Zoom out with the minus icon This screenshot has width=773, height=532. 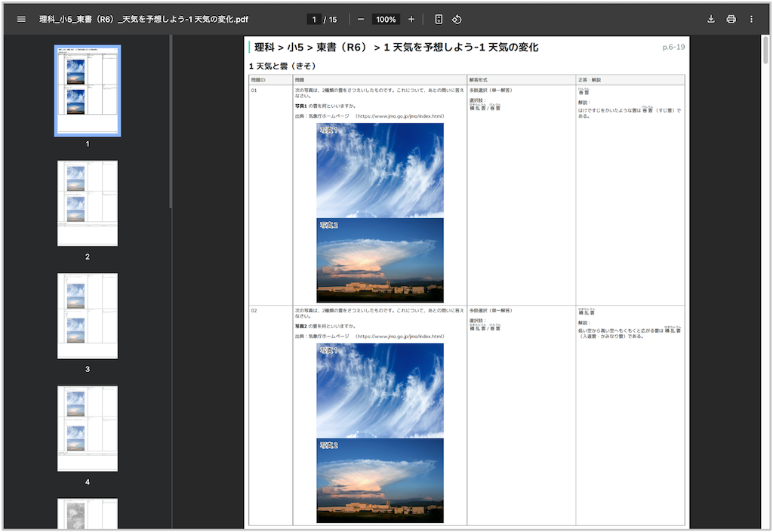361,19
